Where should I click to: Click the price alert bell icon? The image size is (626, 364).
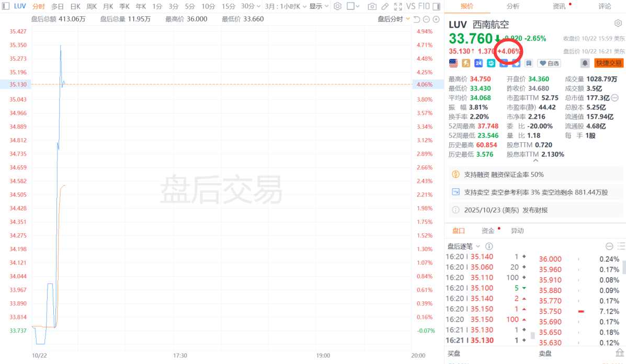pos(584,63)
